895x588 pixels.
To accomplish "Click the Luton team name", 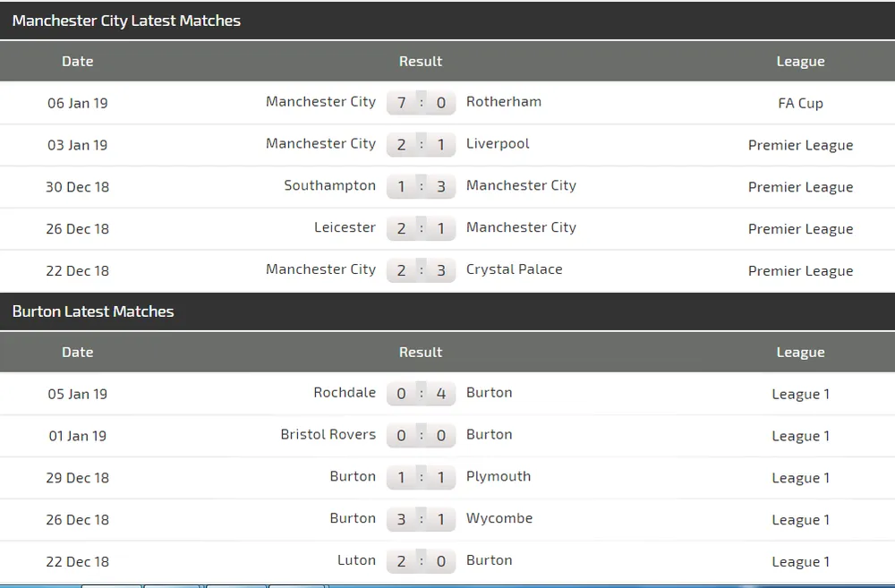I will [x=356, y=561].
